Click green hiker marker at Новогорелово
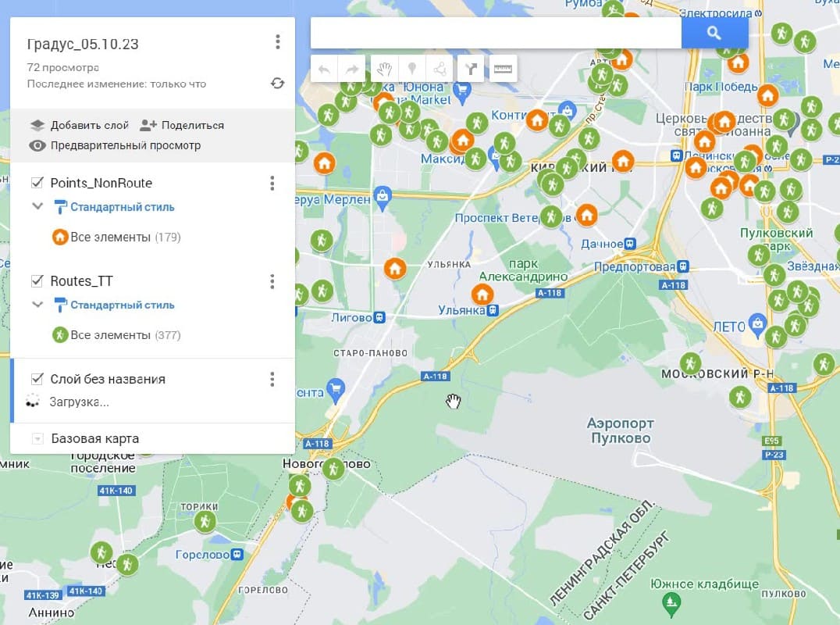The image size is (840, 625). click(x=333, y=469)
